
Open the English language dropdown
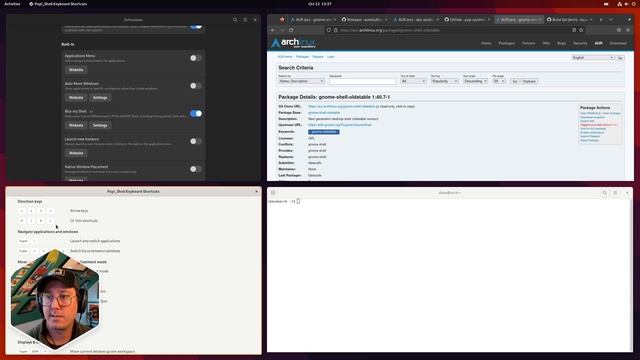pyautogui.click(x=593, y=58)
